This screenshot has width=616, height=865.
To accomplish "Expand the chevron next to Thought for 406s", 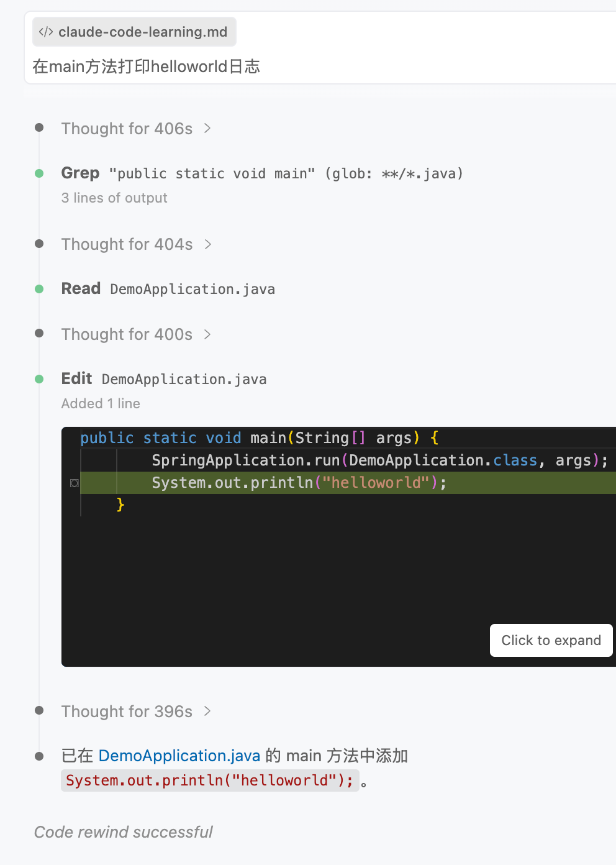I will [x=207, y=128].
